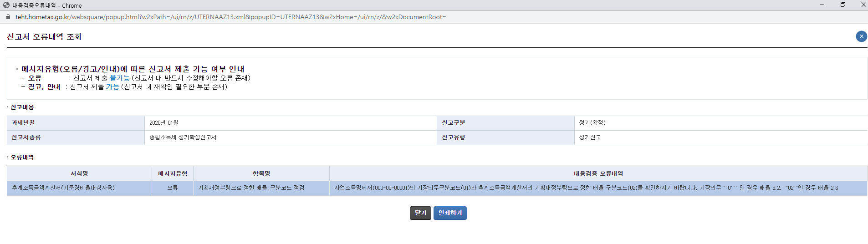
Task: Click the blue 가능 text in the 경고, 안내 line
Action: 112,87
